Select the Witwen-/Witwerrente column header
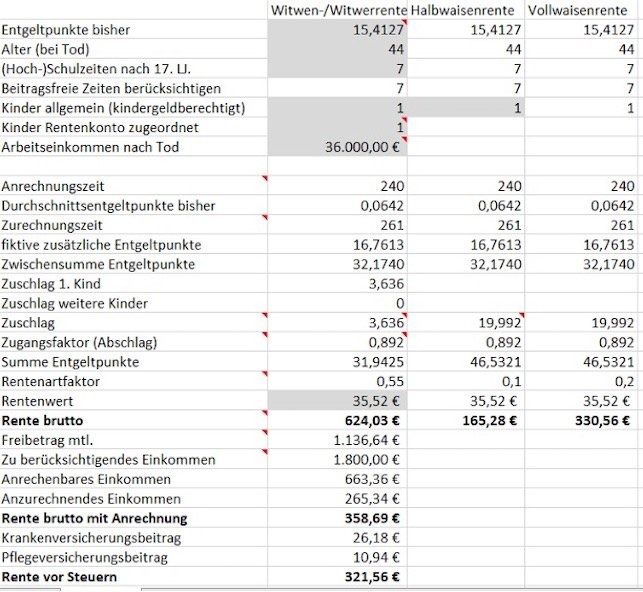Image resolution: width=643 pixels, height=592 pixels. point(340,10)
